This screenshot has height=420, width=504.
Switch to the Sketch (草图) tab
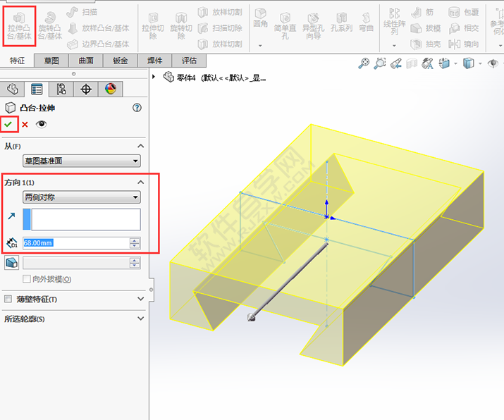point(51,61)
